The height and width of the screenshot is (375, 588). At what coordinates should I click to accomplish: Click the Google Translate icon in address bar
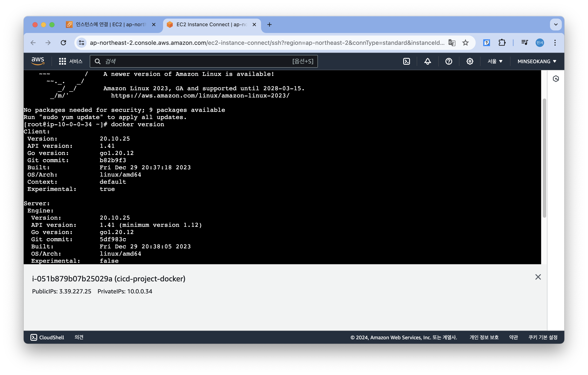click(452, 43)
